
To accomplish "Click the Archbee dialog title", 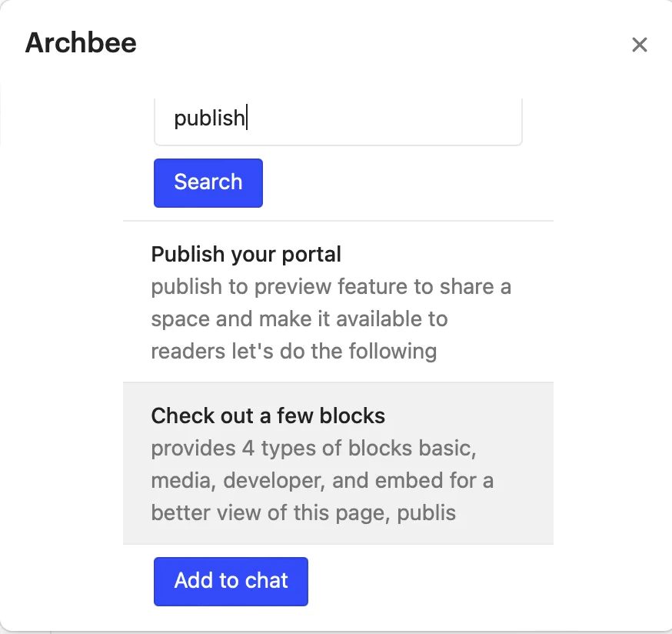I will point(81,42).
